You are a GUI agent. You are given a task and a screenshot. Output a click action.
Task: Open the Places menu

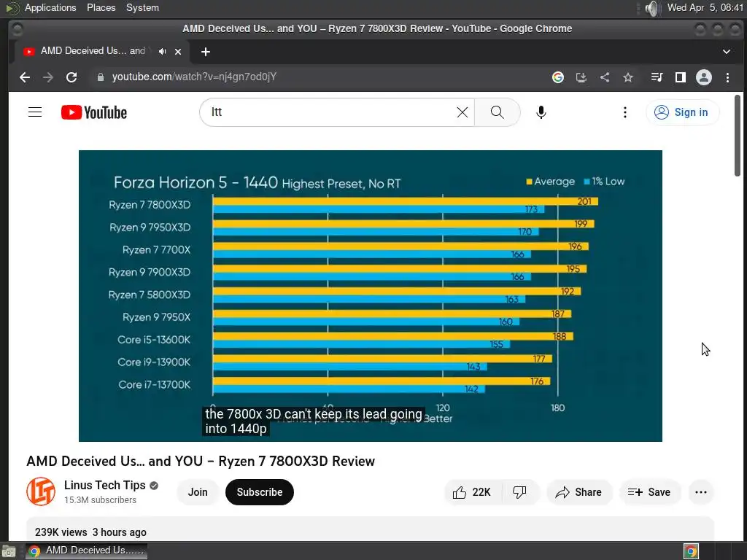(101, 7)
